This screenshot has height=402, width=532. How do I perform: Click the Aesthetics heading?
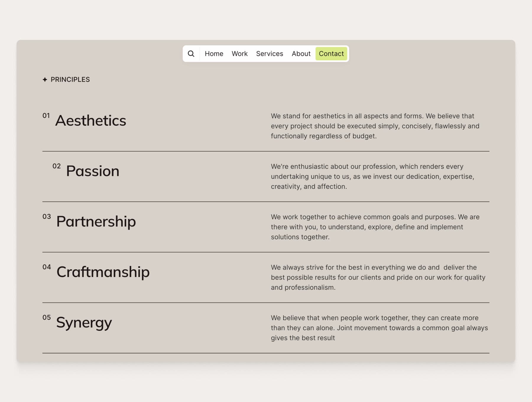tap(90, 121)
